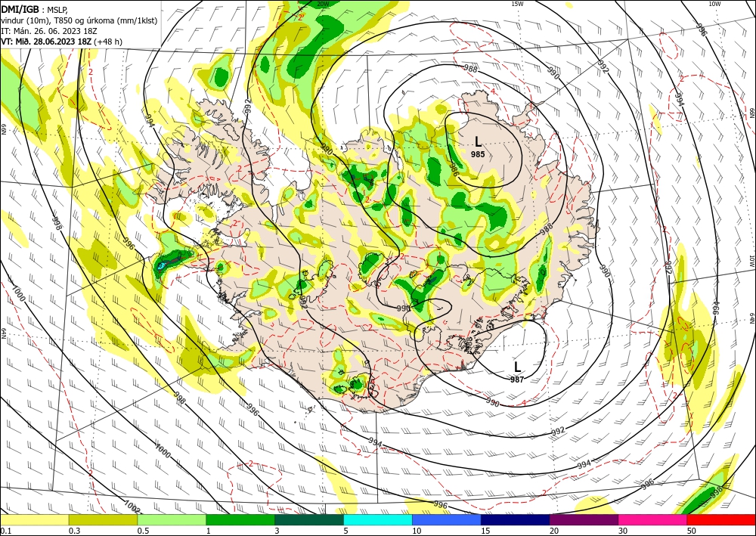The image size is (756, 536).
Task: Click the 'VT: Mið. 28.06.2023 18Z (+48 h)' line
Action: tap(62, 42)
